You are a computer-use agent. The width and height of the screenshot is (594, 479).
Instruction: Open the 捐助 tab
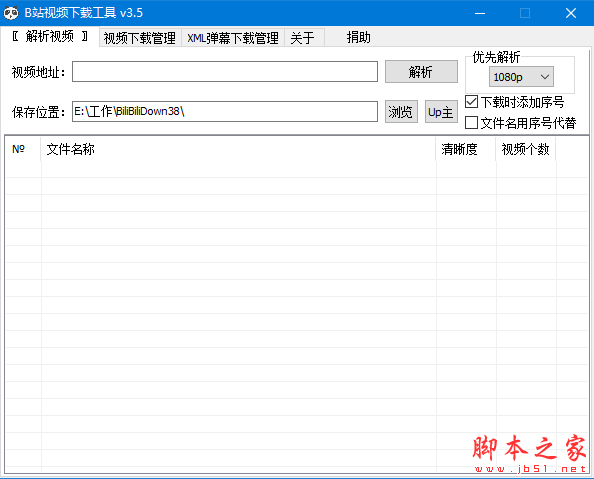[358, 38]
